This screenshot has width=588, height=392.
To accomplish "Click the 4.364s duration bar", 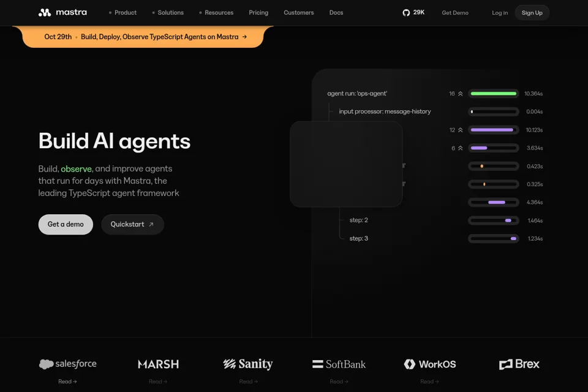I will pyautogui.click(x=494, y=202).
